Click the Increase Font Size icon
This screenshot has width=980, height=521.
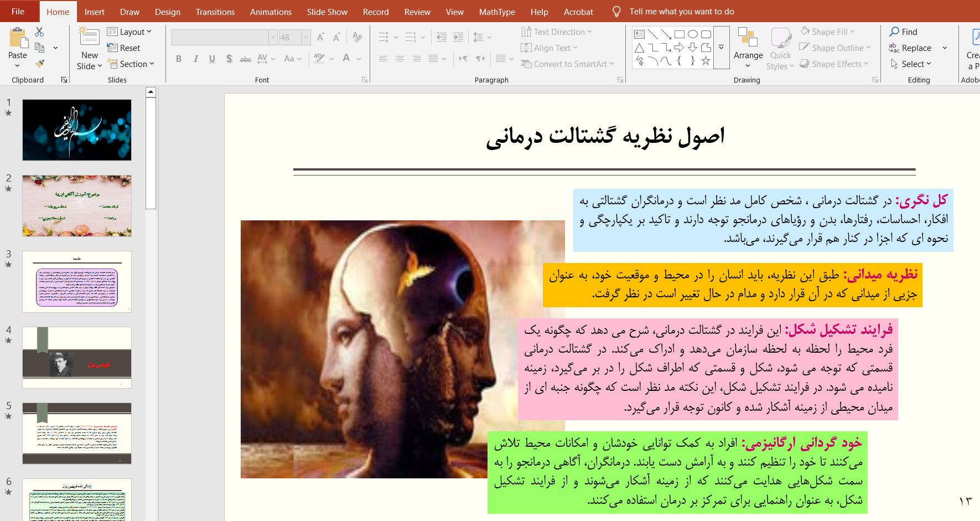320,37
